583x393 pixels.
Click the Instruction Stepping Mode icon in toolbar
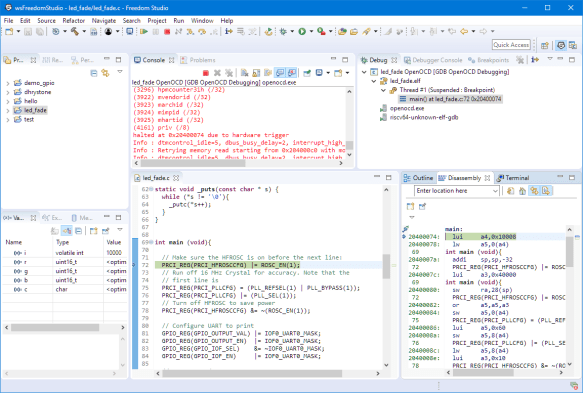click(229, 32)
